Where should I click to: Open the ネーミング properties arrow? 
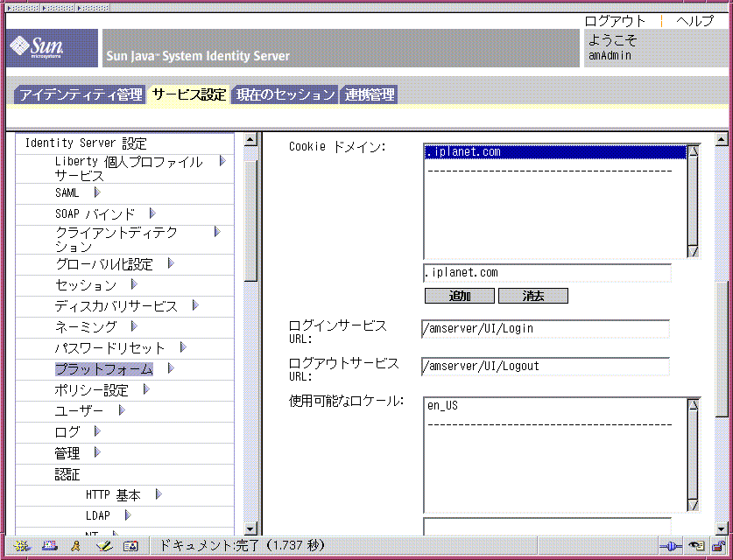tap(134, 326)
